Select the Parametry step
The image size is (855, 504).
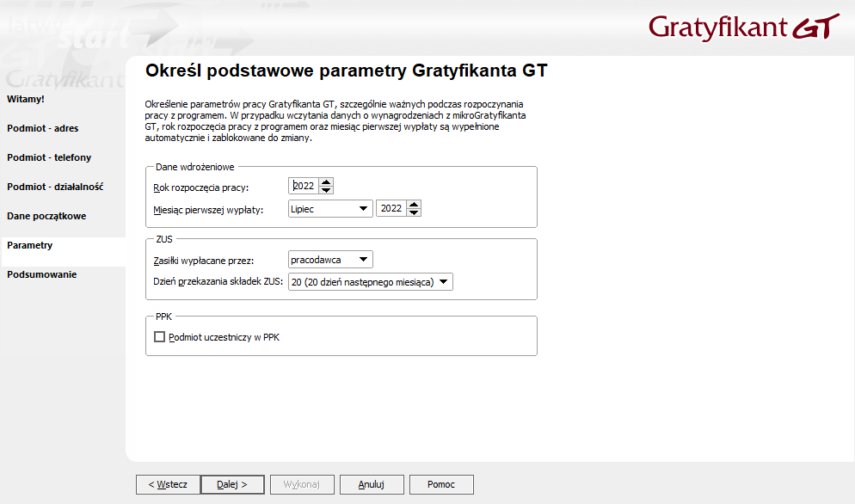[x=29, y=245]
